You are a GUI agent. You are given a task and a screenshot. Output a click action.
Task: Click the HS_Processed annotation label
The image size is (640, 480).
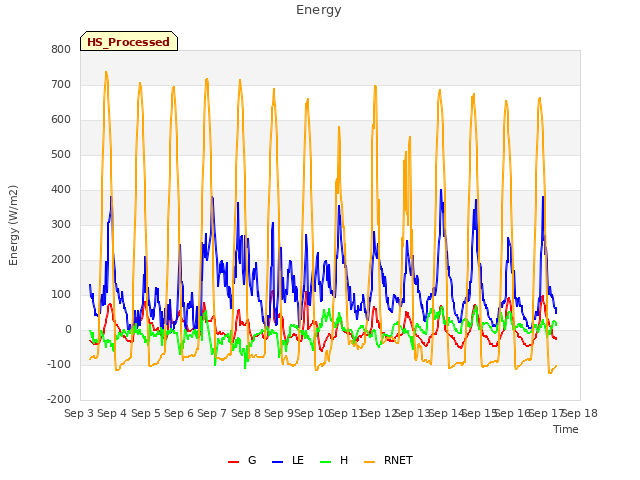(x=129, y=41)
